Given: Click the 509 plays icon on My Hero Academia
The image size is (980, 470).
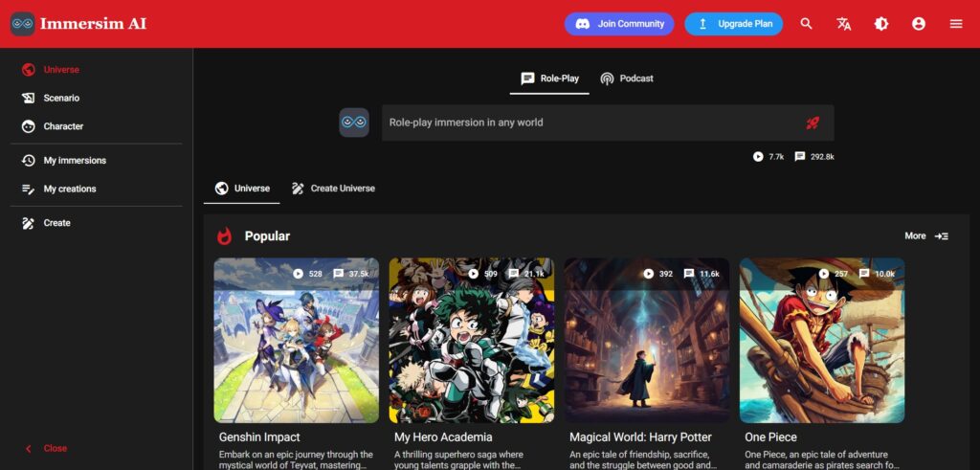Looking at the screenshot, I should [473, 274].
